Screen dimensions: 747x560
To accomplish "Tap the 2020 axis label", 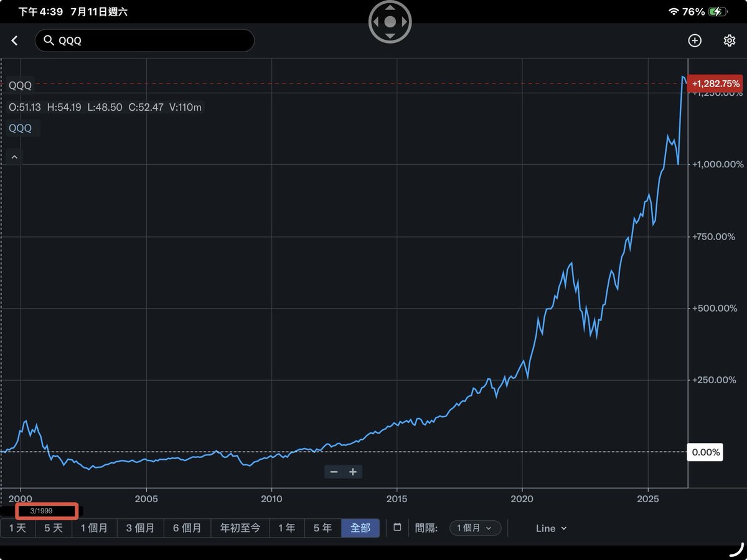I will 522,498.
